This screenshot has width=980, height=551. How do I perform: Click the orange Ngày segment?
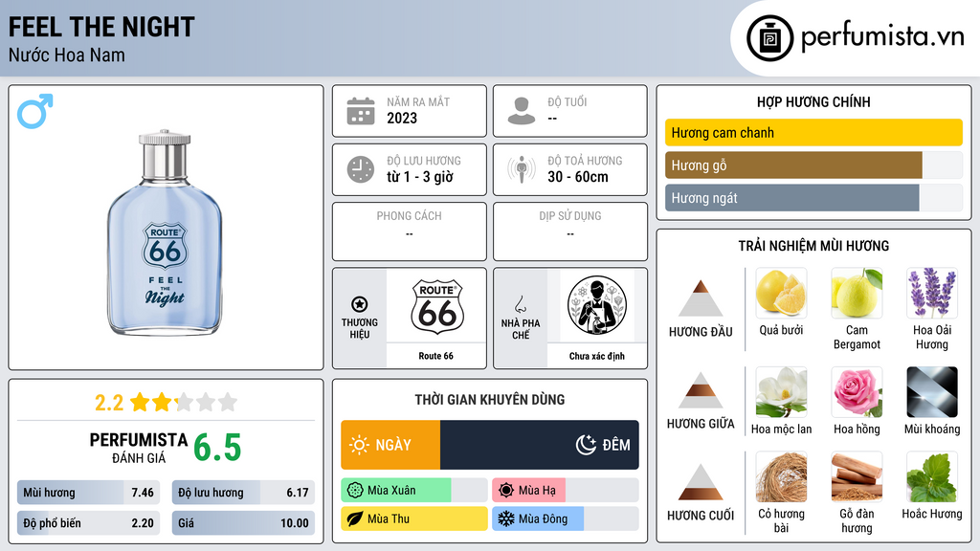pyautogui.click(x=390, y=445)
